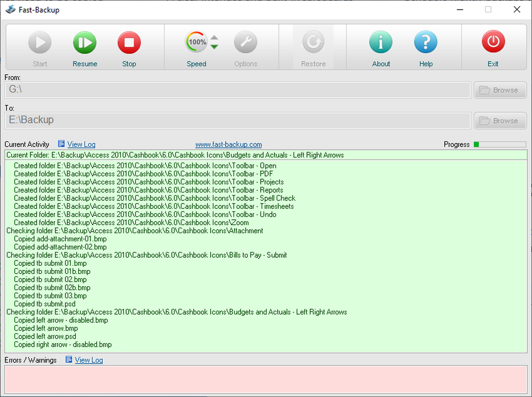Viewport: 532px width, 397px height.
Task: Select 'Created folder ... Toolbar - Spell Check' line
Action: tap(154, 198)
